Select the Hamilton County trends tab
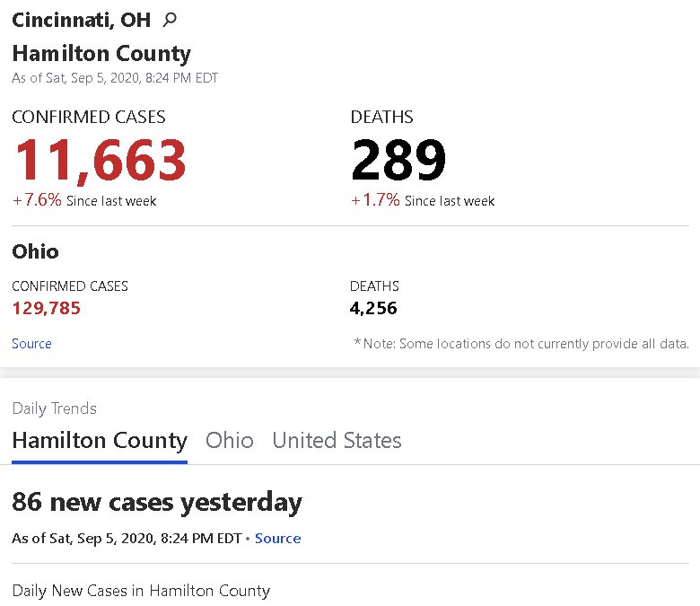The image size is (700, 606). [100, 441]
